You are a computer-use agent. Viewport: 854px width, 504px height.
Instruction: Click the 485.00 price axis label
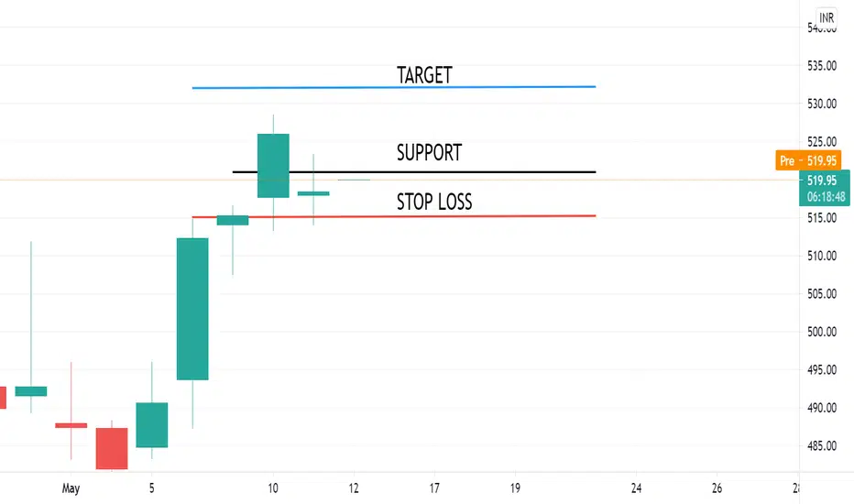point(822,446)
